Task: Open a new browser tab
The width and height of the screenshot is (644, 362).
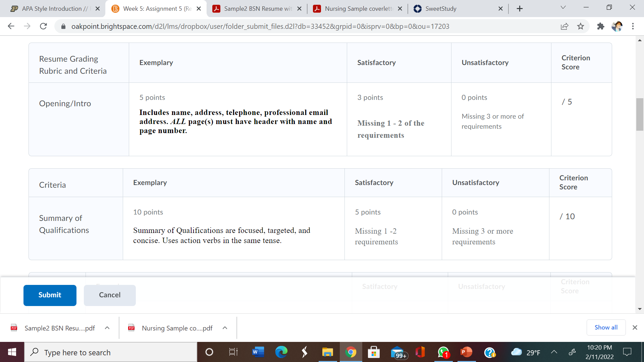Action: 520,9
